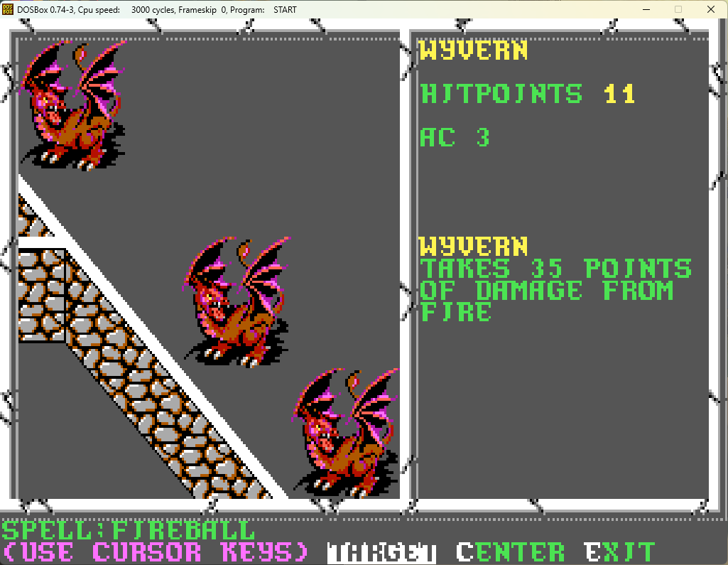This screenshot has width=728, height=565.
Task: Click the HITPOINTS 11 line
Action: coord(528,94)
